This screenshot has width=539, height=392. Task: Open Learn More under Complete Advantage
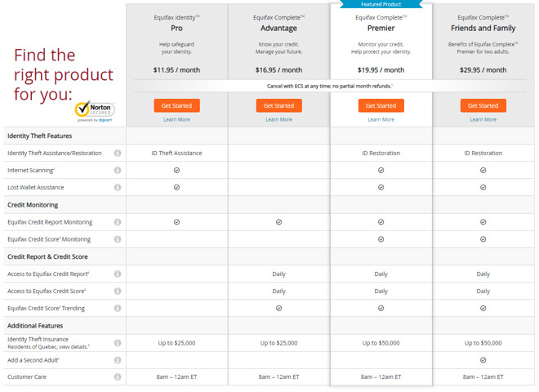coord(278,120)
